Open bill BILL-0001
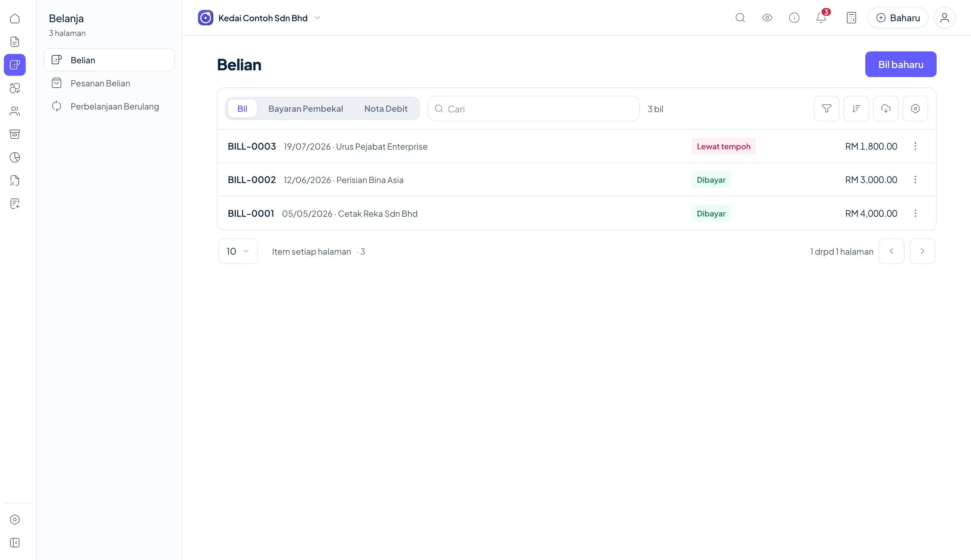This screenshot has height=560, width=971. 251,213
